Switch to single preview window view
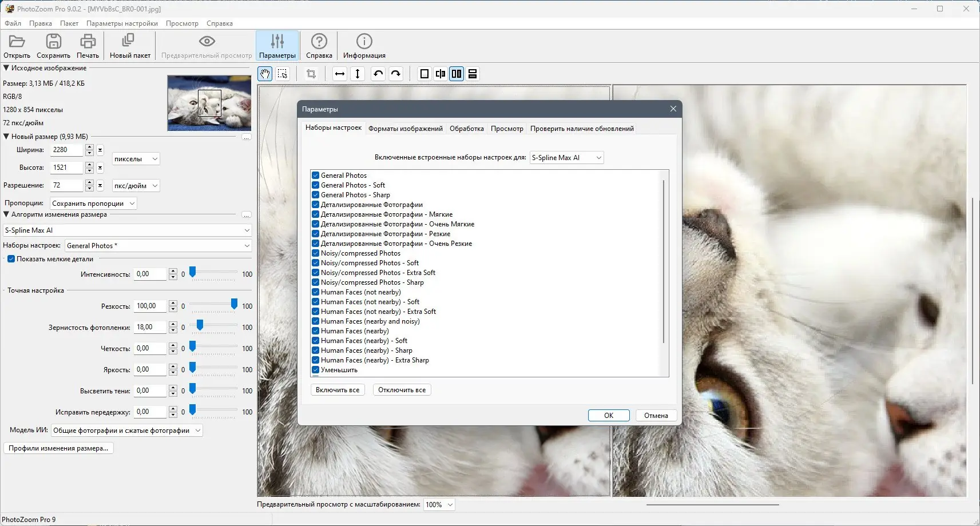The width and height of the screenshot is (980, 526). [x=424, y=74]
